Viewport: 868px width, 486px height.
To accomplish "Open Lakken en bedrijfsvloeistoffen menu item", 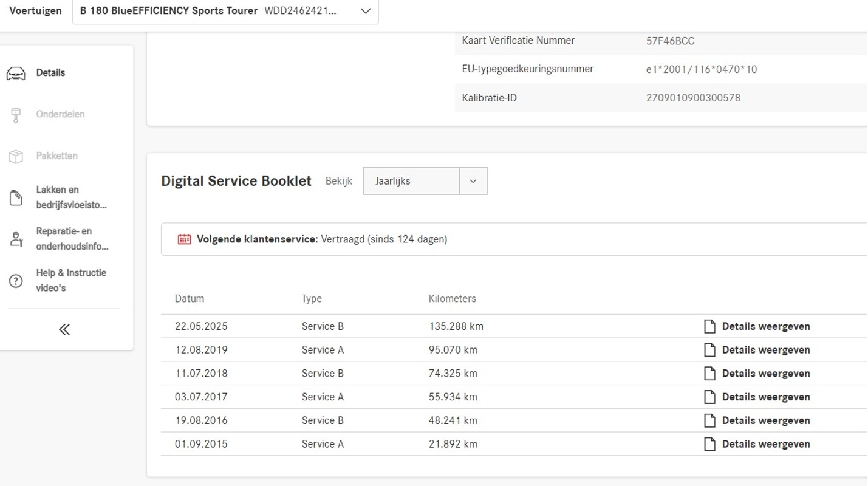I will 71,197.
